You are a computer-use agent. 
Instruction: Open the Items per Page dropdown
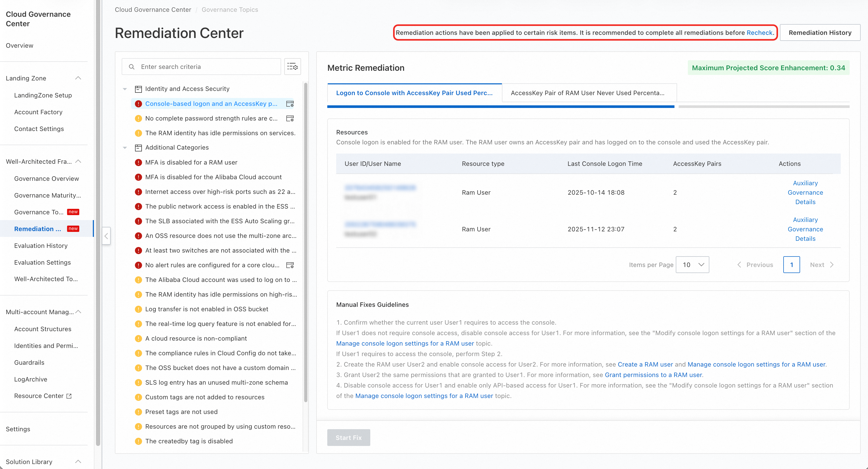point(692,265)
